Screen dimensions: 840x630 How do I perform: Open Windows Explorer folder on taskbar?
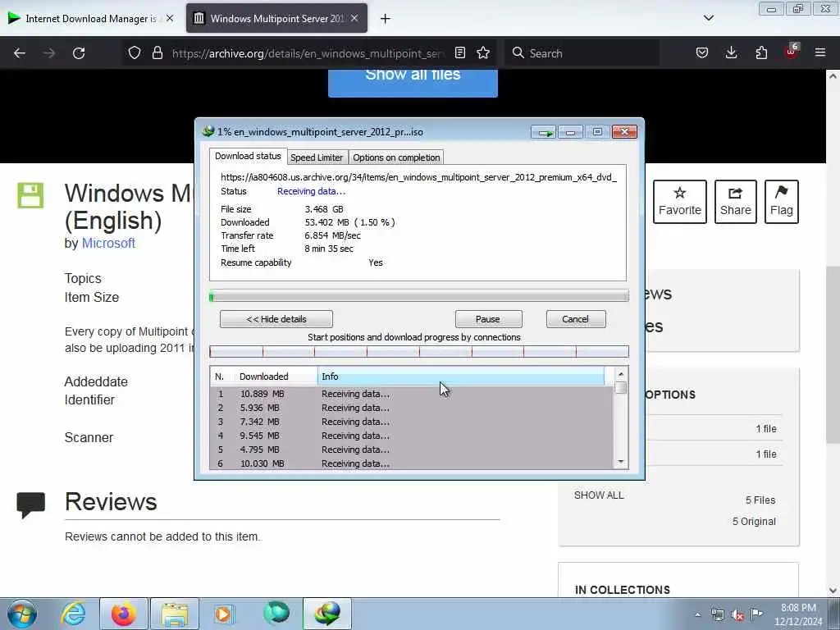(x=175, y=614)
